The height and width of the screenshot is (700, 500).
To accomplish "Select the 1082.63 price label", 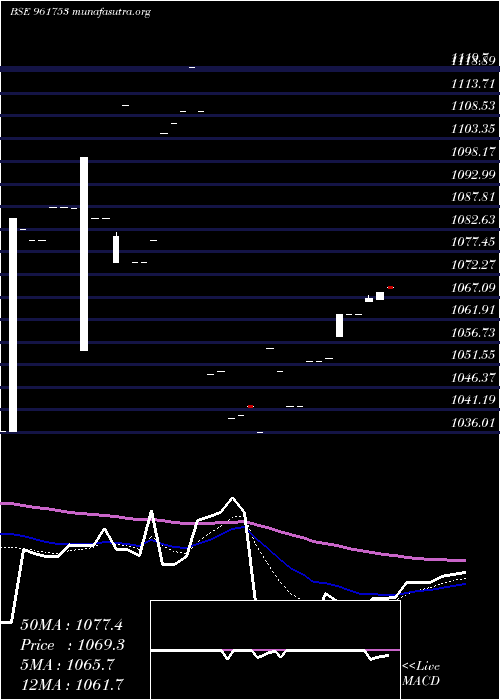I will point(473,220).
